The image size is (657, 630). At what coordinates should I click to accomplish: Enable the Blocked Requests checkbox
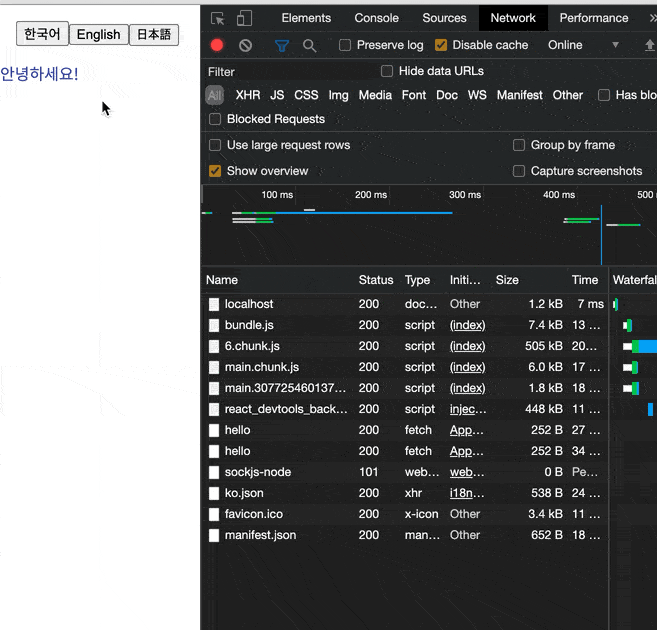click(x=215, y=119)
